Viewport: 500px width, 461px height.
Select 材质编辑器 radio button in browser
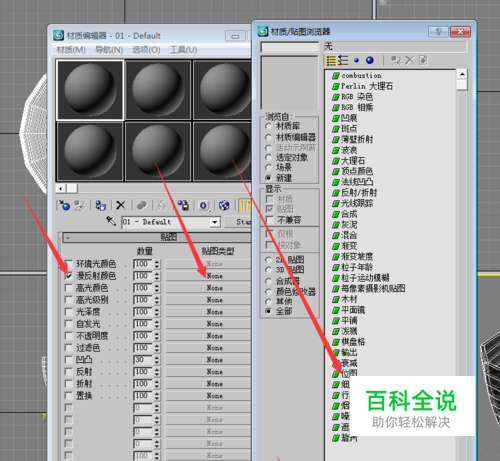coord(268,137)
